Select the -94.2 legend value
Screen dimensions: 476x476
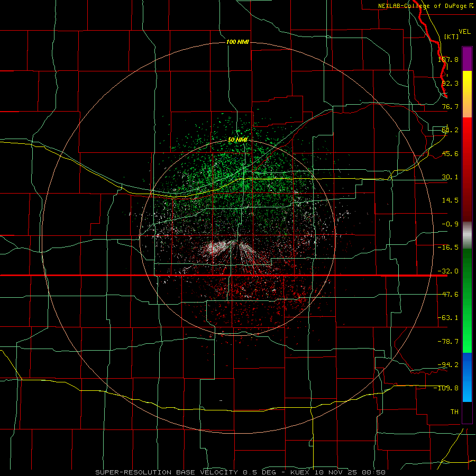point(448,364)
